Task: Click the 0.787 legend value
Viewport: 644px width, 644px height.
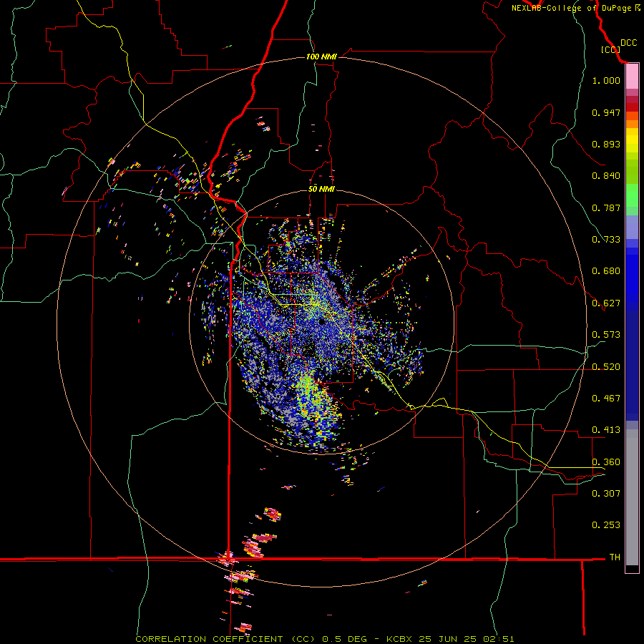Action: pyautogui.click(x=606, y=208)
